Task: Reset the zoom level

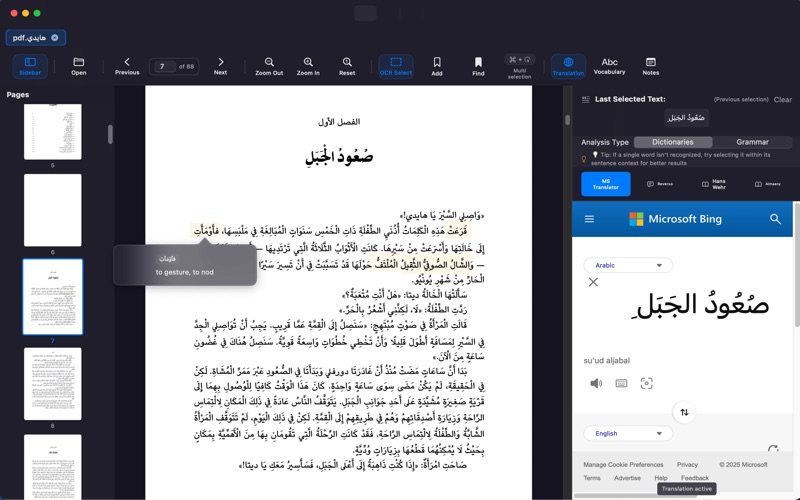Action: click(347, 66)
